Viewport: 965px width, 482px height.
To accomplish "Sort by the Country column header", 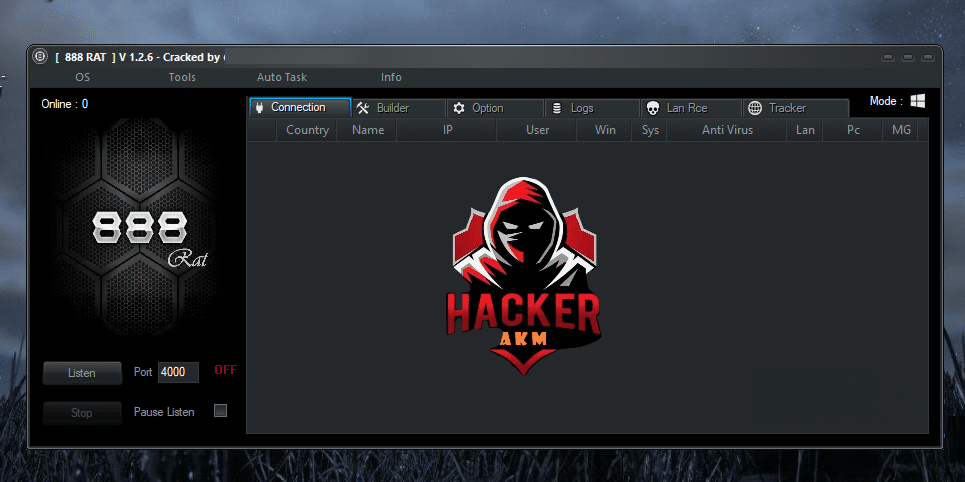I will coord(307,130).
